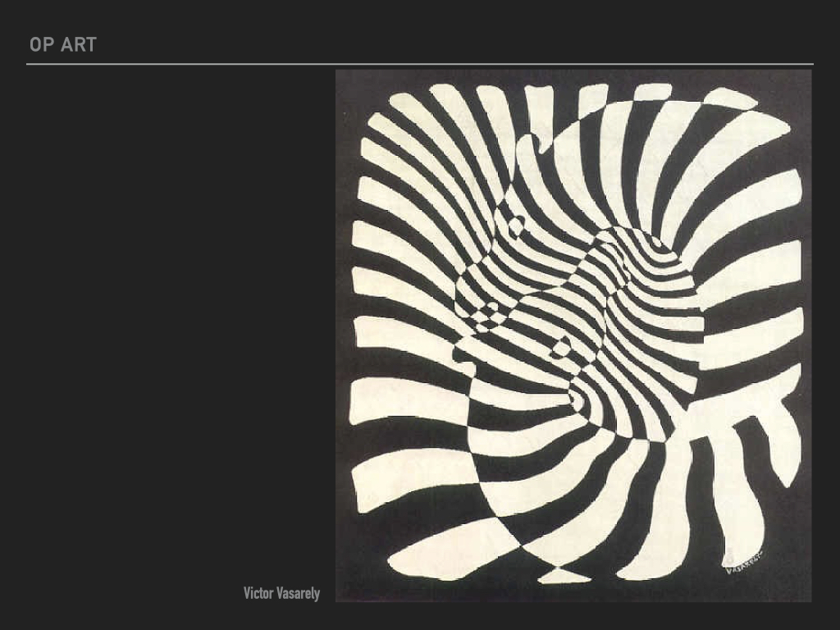Image resolution: width=840 pixels, height=630 pixels.
Task: Select the horizontal divider line under the title
Action: [419, 64]
